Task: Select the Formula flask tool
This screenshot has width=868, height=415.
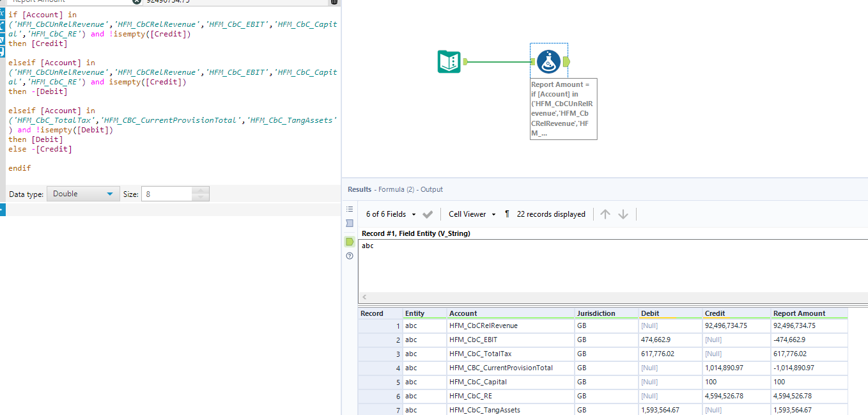Action: (x=548, y=61)
